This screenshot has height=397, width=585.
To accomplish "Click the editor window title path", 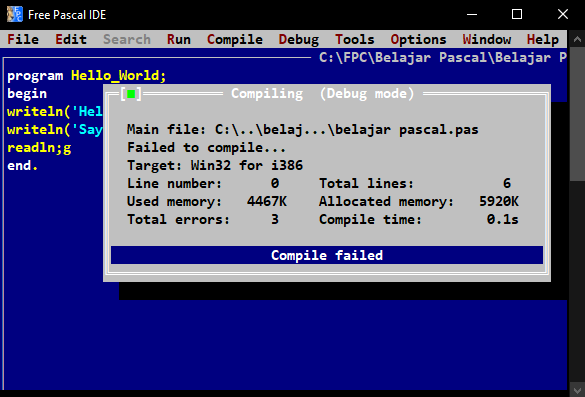I will pyautogui.click(x=443, y=57).
